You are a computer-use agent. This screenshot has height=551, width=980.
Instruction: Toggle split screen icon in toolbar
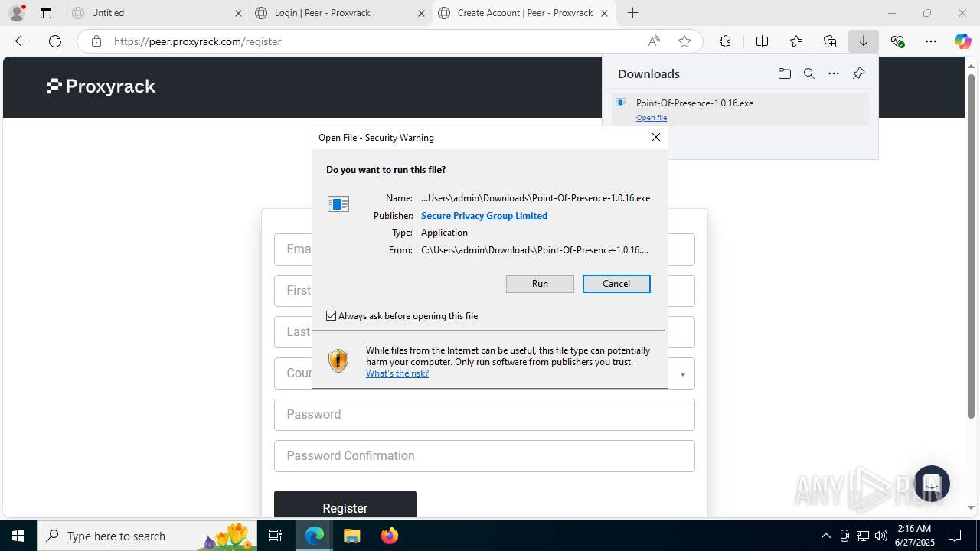point(762,41)
